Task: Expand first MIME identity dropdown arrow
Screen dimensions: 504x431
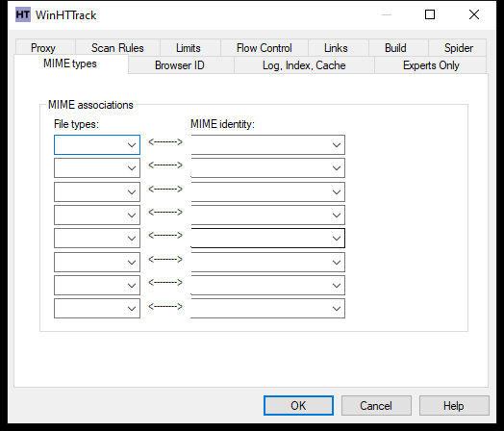Action: 337,145
